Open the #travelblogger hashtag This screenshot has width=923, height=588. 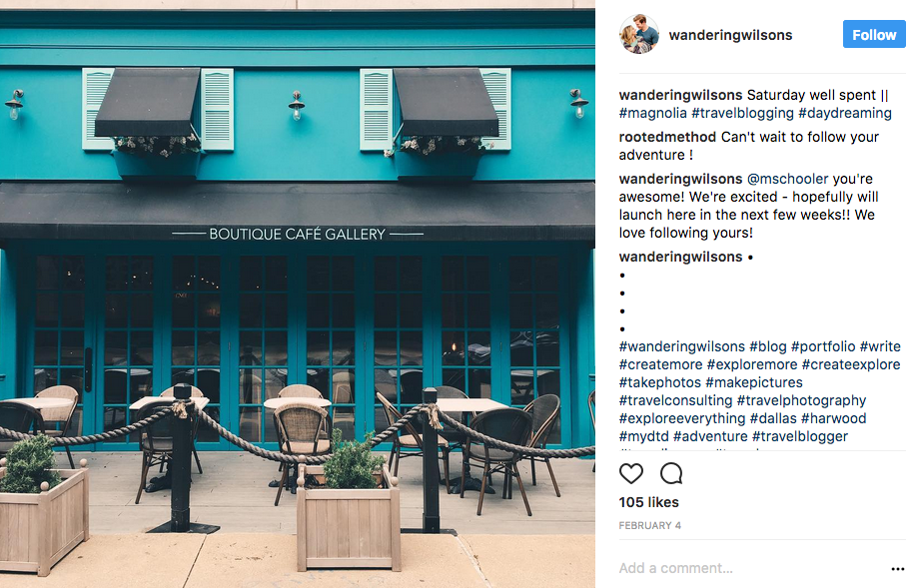(x=800, y=436)
